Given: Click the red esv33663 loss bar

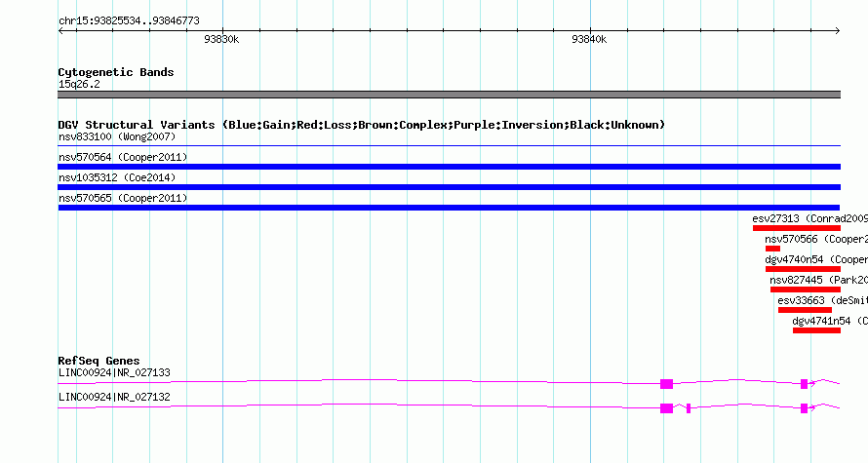Looking at the screenshot, I should pos(805,310).
